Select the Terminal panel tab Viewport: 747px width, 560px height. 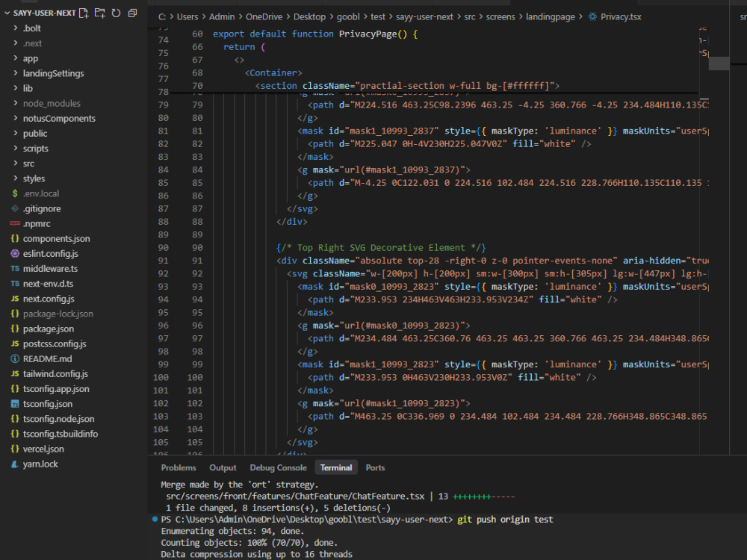point(336,467)
